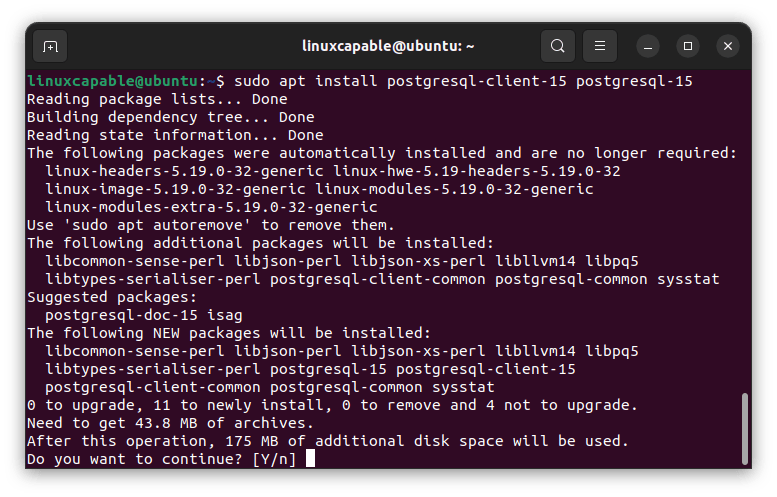The image size is (777, 497).
Task: Click the terminal cursor block after [Y/n]
Action: click(310, 458)
